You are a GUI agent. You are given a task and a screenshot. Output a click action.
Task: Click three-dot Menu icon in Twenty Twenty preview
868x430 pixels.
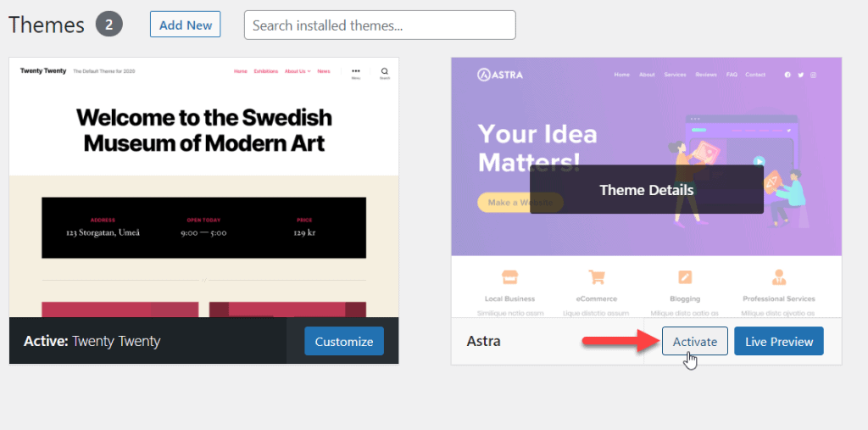(x=355, y=73)
